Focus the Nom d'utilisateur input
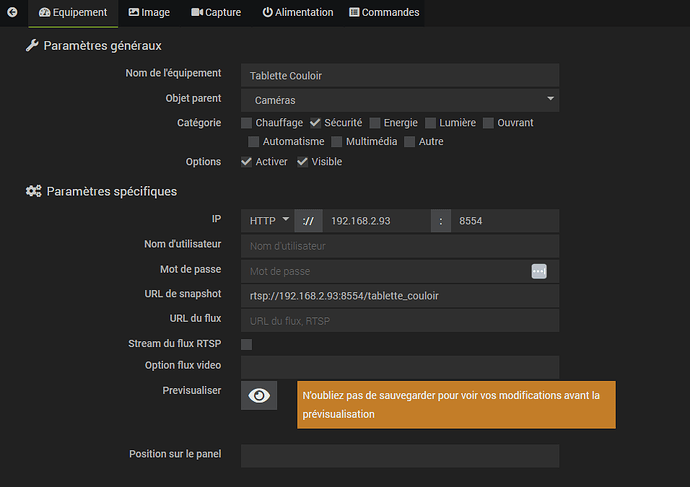This screenshot has height=487, width=690. 400,246
